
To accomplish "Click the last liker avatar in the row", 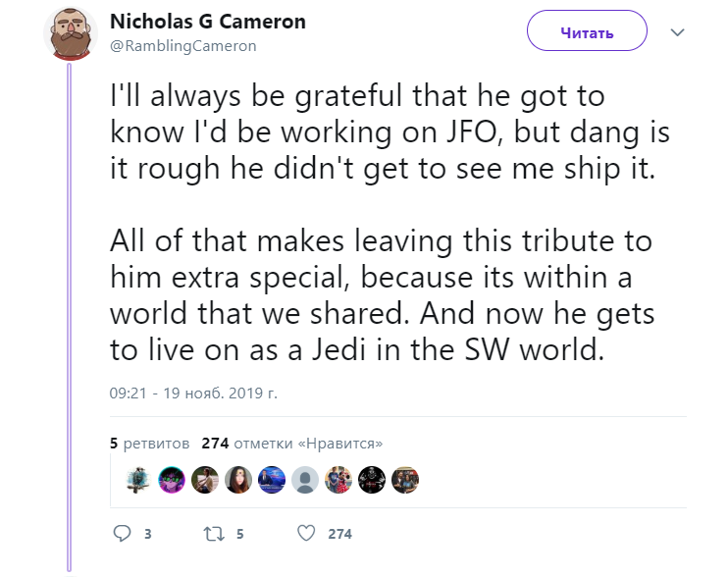I will click(x=405, y=479).
